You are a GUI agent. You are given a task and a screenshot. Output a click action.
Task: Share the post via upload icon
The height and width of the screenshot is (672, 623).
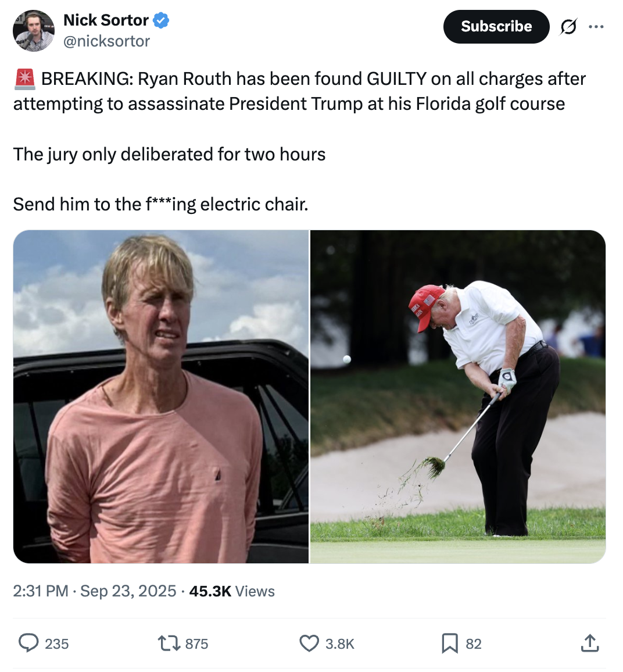[590, 643]
